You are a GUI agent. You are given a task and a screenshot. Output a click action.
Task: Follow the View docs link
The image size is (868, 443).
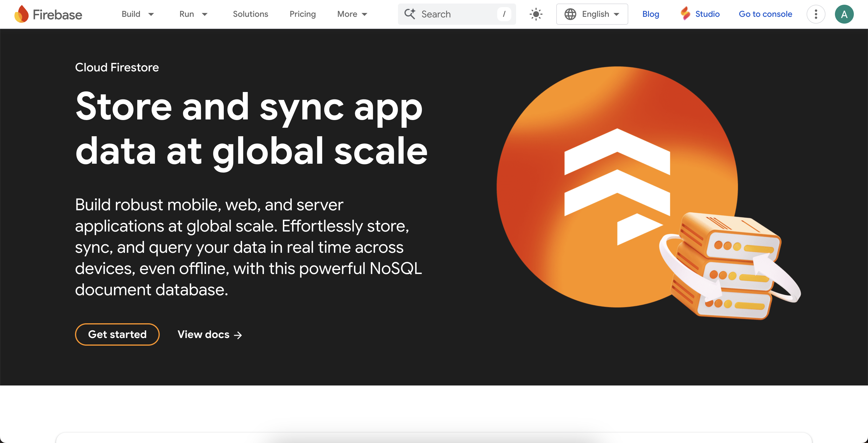pyautogui.click(x=210, y=334)
